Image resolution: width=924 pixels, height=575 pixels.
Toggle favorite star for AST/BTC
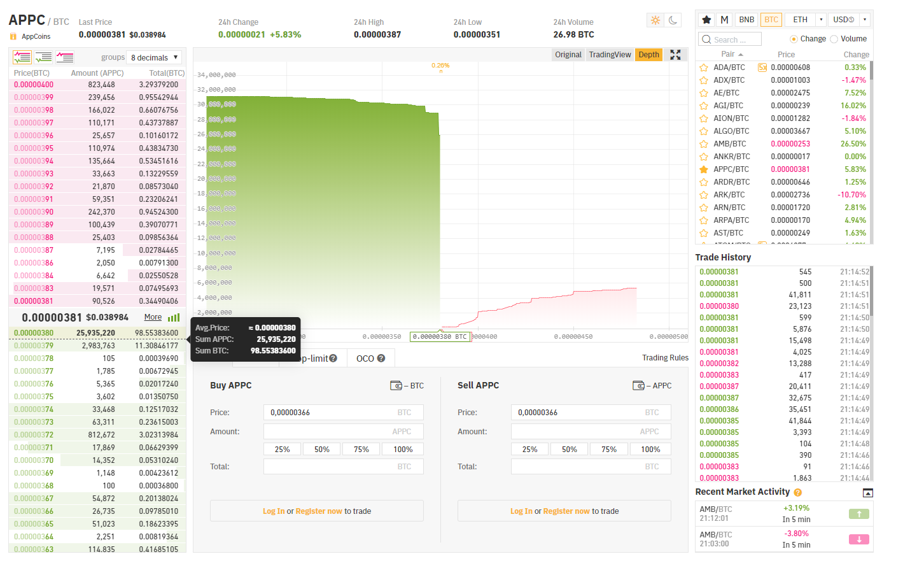click(x=704, y=233)
